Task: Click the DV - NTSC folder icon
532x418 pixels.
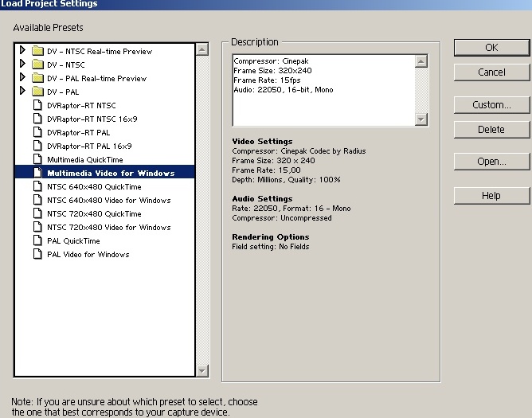Action: tap(37, 64)
